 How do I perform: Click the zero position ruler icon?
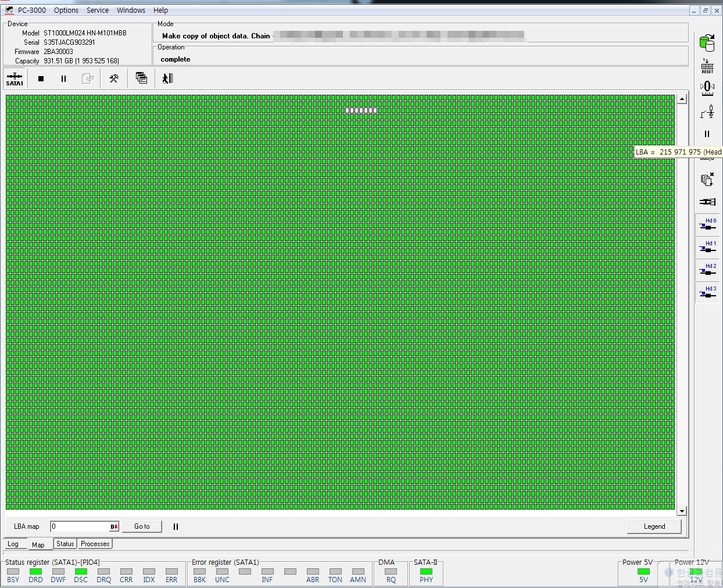pos(707,88)
